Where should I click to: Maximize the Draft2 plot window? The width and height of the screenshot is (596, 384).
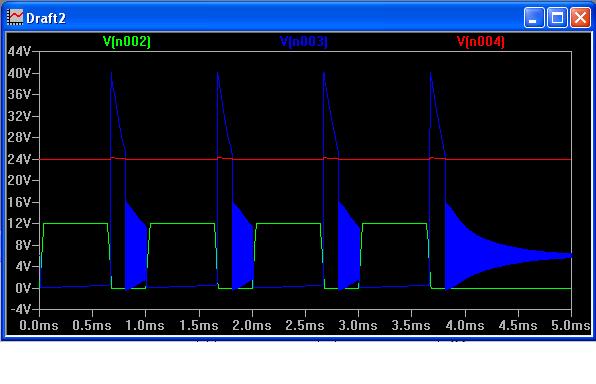click(x=557, y=17)
